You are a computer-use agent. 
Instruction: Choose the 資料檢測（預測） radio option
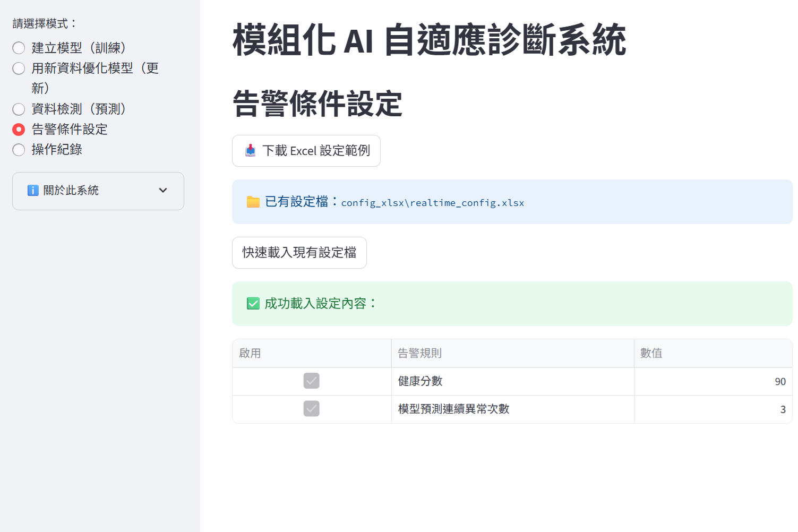[19, 109]
